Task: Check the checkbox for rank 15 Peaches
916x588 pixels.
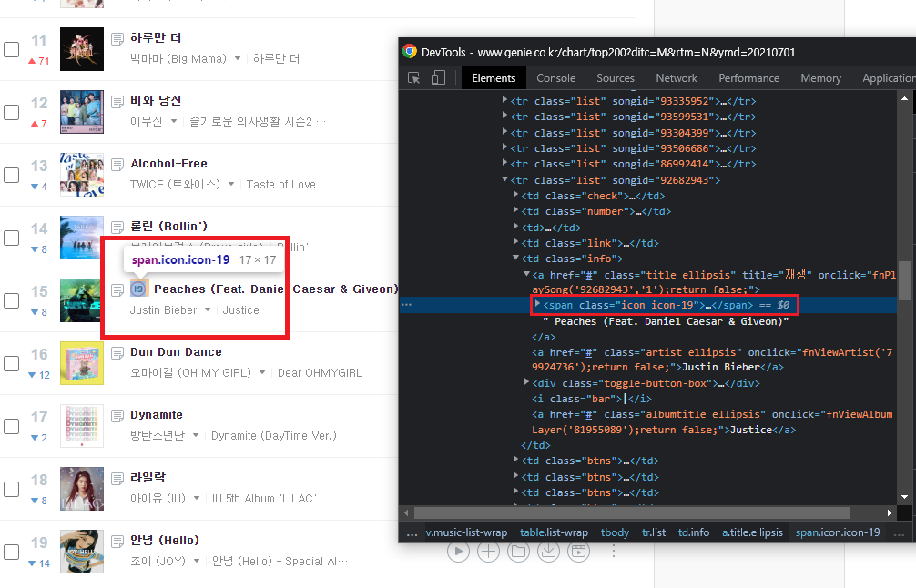Action: click(12, 300)
